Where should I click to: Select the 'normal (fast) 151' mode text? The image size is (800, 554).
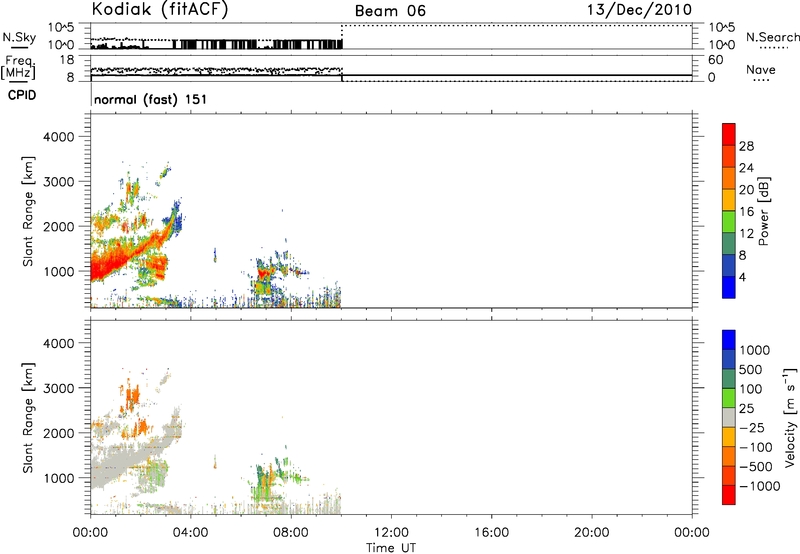click(x=150, y=100)
